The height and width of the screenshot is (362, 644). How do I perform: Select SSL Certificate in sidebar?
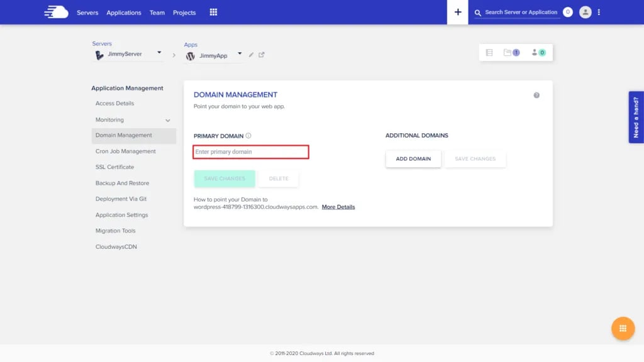click(x=114, y=167)
